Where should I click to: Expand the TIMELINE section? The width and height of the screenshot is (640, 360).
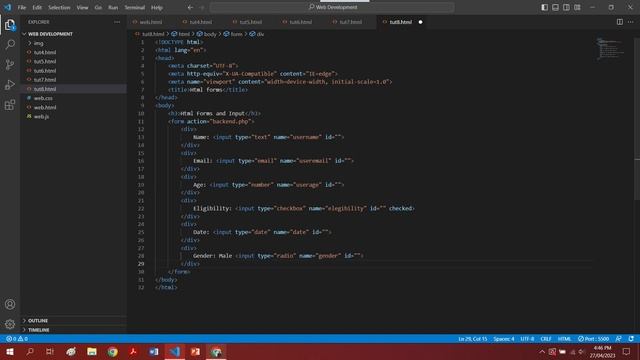(73, 330)
